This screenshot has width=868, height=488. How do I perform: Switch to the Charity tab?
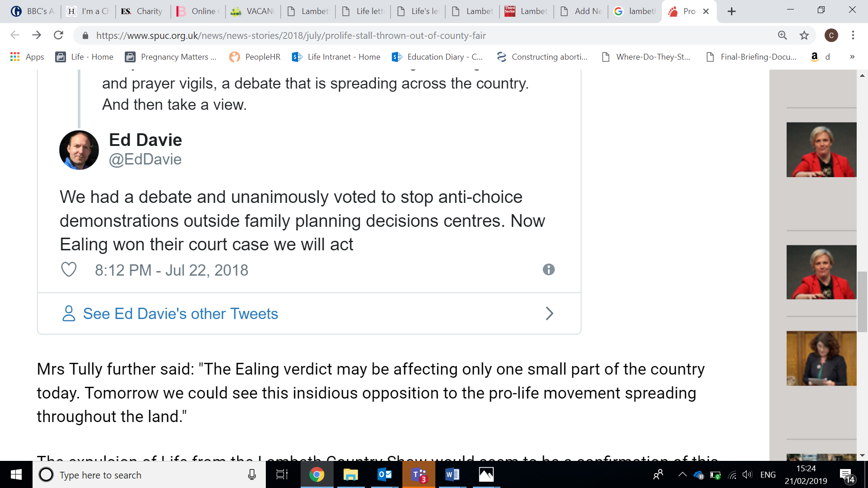click(142, 11)
